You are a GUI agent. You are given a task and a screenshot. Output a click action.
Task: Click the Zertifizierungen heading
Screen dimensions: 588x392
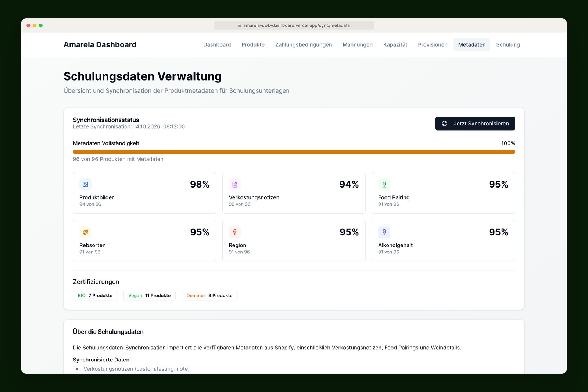tap(96, 282)
